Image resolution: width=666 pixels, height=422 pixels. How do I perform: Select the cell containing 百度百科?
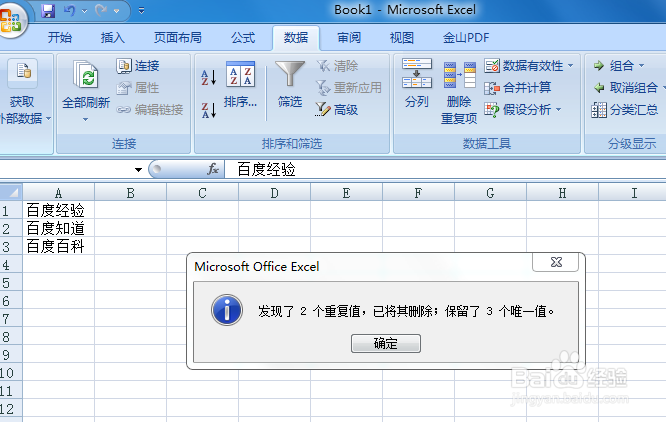pos(59,246)
